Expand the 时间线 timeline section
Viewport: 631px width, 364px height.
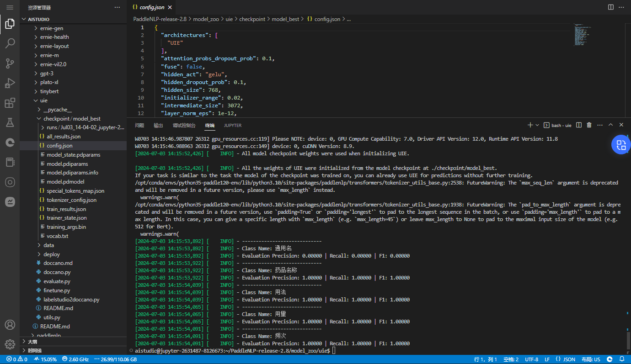click(x=73, y=350)
